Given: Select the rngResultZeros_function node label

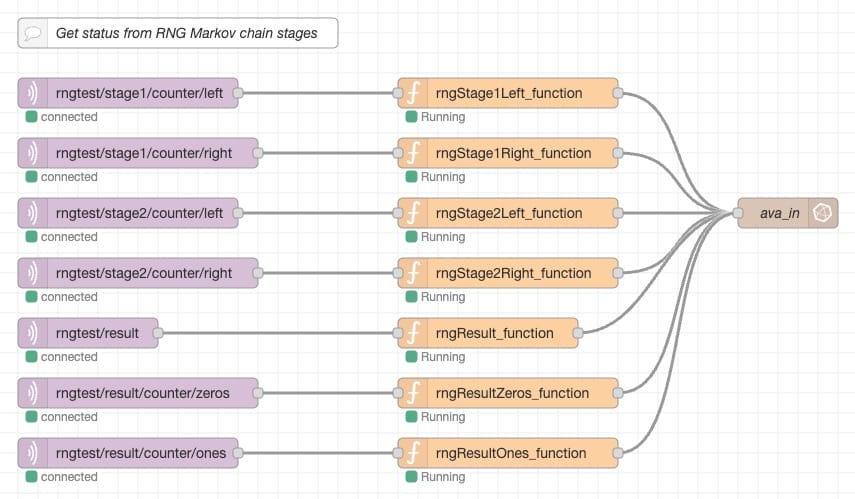Looking at the screenshot, I should (x=512, y=393).
